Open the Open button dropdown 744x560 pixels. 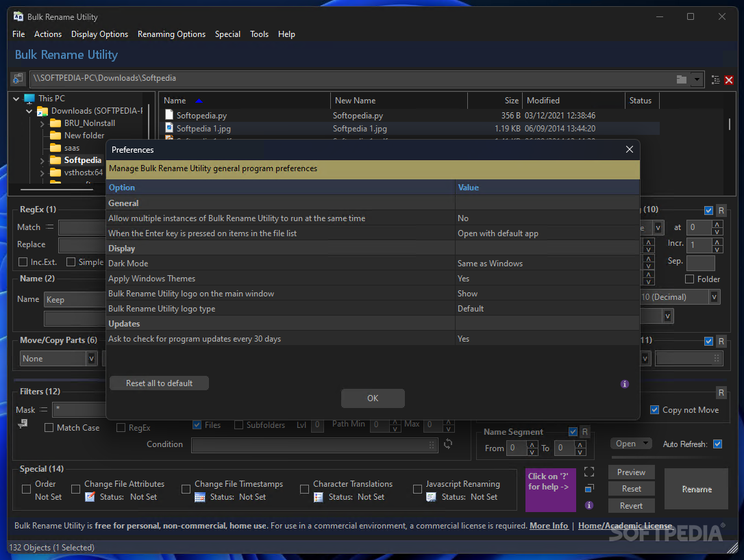click(x=646, y=444)
